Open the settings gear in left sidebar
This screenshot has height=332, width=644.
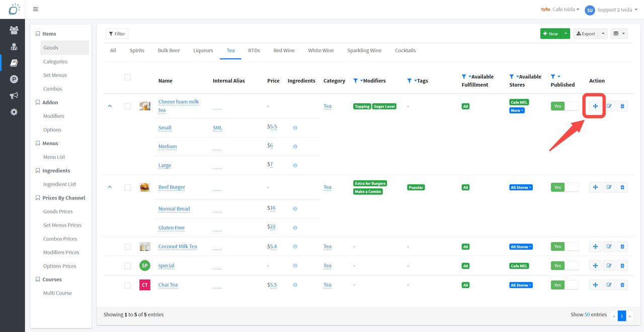(x=14, y=112)
